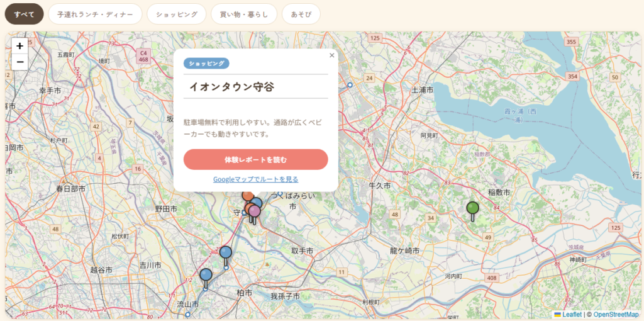Filter map by ショッピング tab

[177, 14]
